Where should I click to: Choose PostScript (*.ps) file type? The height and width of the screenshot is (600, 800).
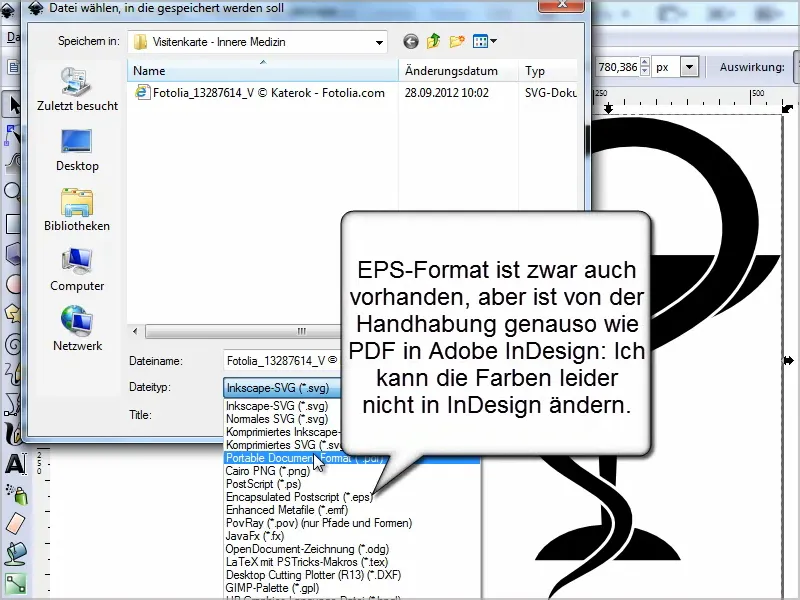pyautogui.click(x=263, y=484)
